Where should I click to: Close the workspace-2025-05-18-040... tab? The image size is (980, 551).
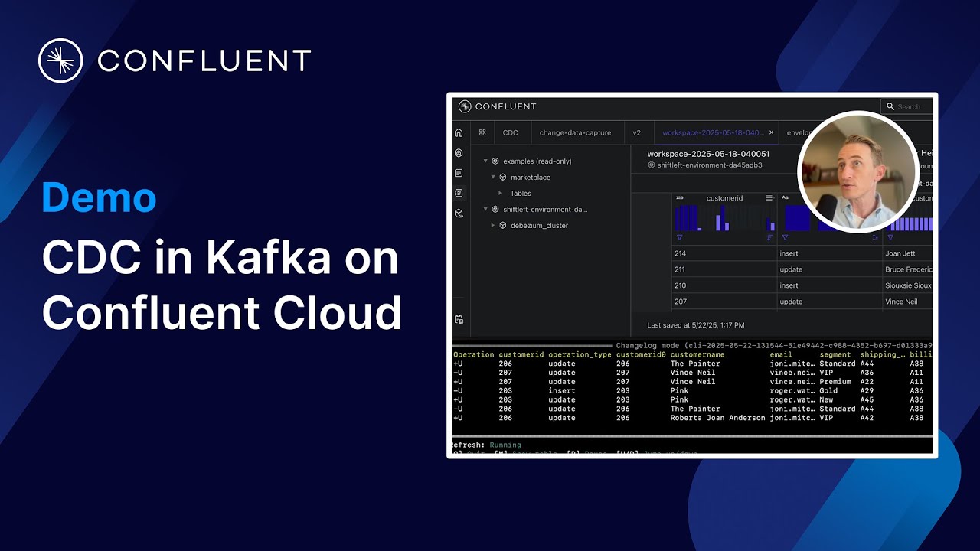coord(771,132)
